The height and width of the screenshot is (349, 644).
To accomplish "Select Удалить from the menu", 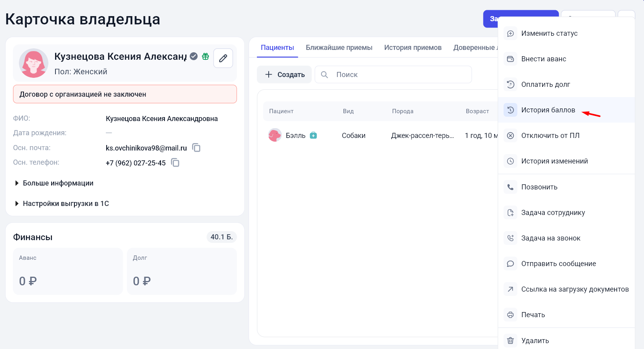I will [x=566, y=341].
